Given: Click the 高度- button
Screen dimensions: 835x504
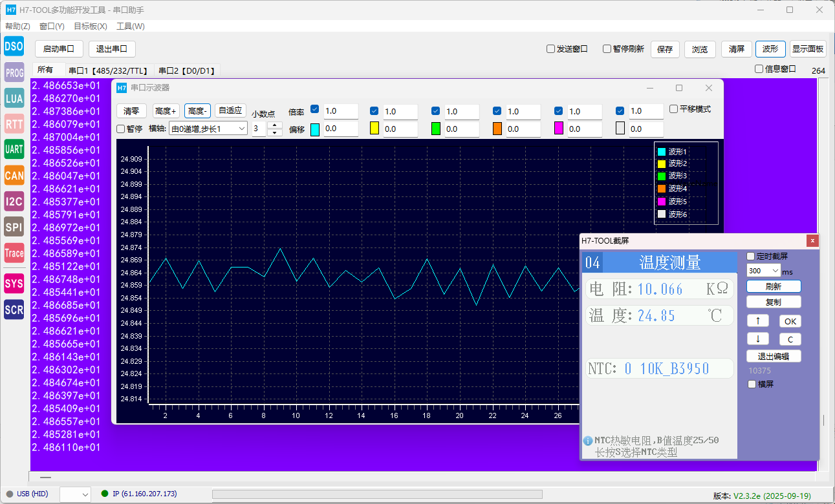Looking at the screenshot, I should (x=197, y=111).
